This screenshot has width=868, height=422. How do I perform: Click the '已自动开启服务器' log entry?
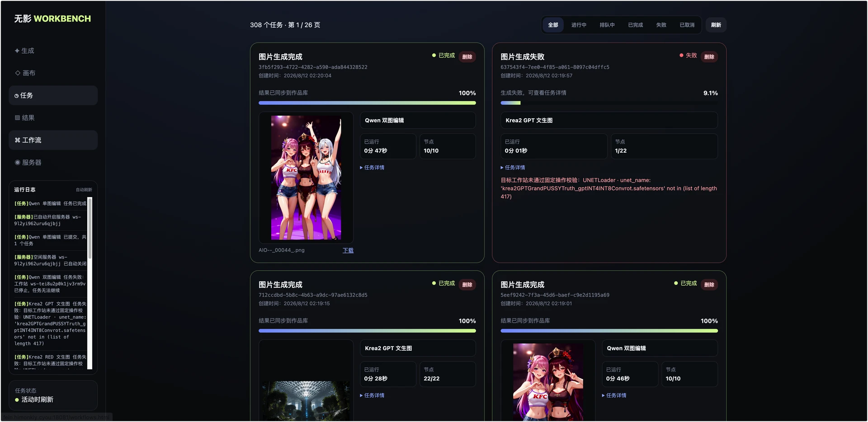point(50,220)
